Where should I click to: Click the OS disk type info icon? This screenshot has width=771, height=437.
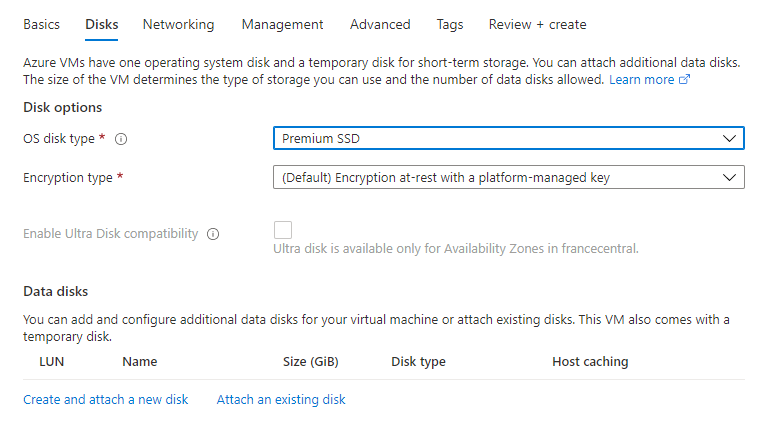coord(134,139)
